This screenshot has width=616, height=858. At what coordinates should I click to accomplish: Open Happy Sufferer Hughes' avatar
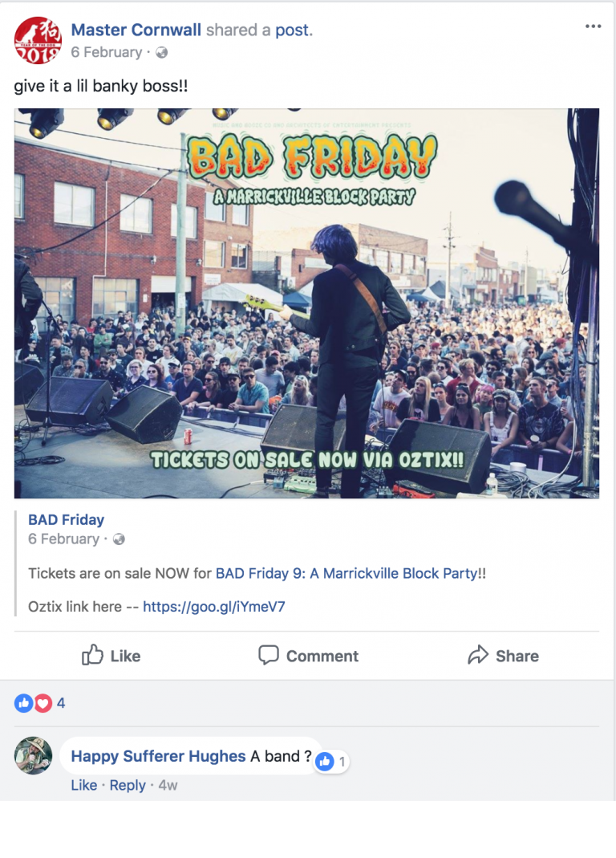click(34, 756)
